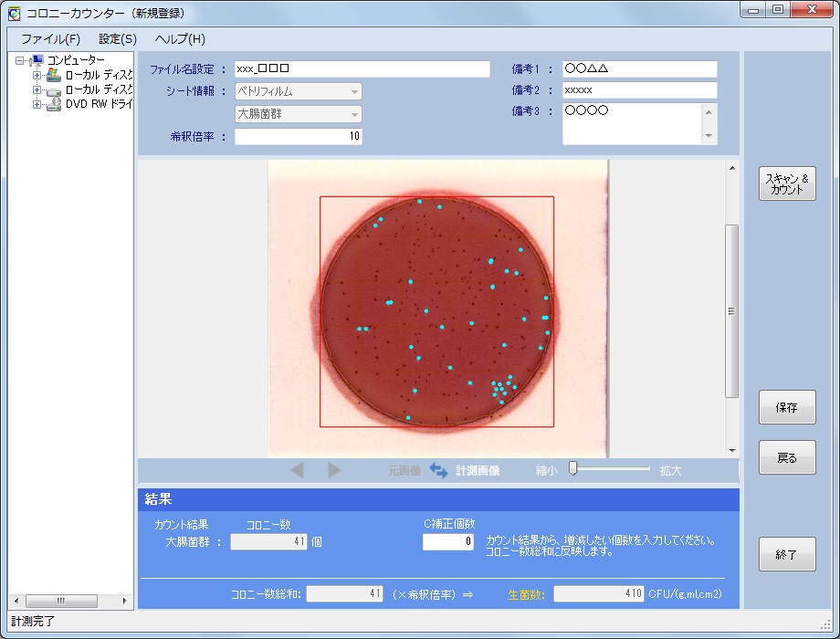
Task: Click the 元画像 original image label
Action: [404, 471]
